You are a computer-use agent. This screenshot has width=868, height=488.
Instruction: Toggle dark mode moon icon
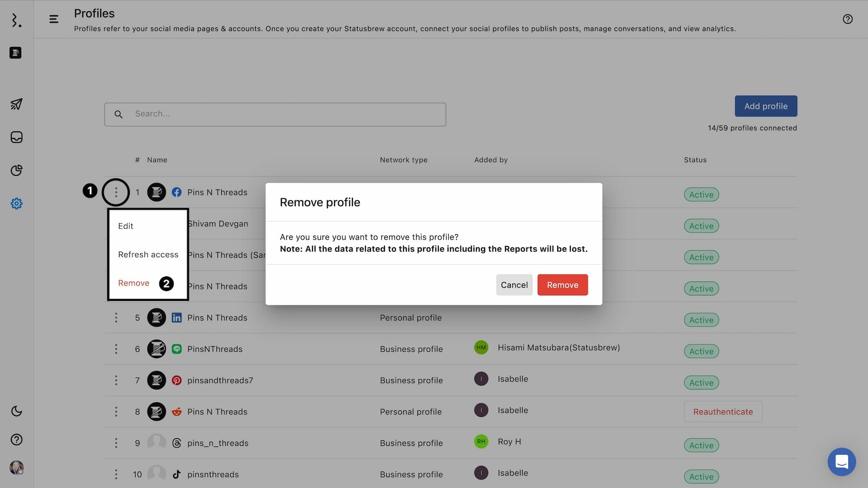tap(16, 411)
